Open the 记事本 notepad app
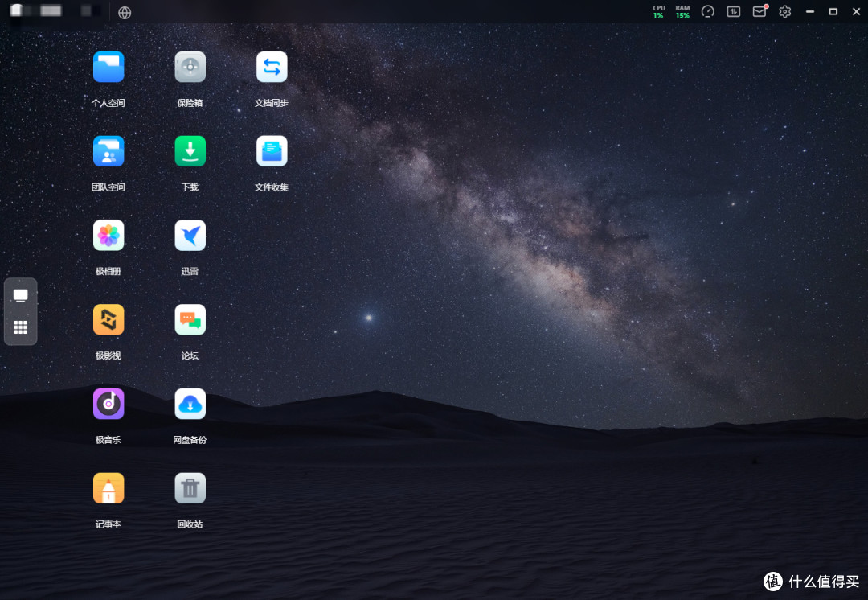This screenshot has height=600, width=868. [x=108, y=488]
